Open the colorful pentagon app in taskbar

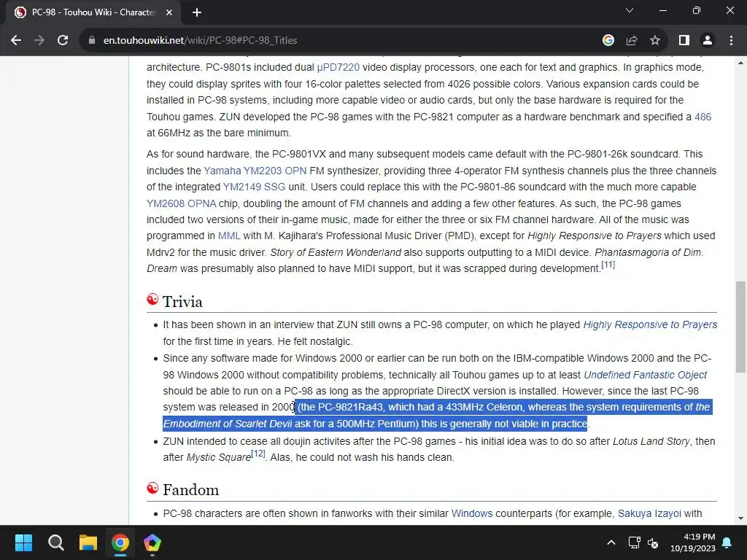(152, 542)
